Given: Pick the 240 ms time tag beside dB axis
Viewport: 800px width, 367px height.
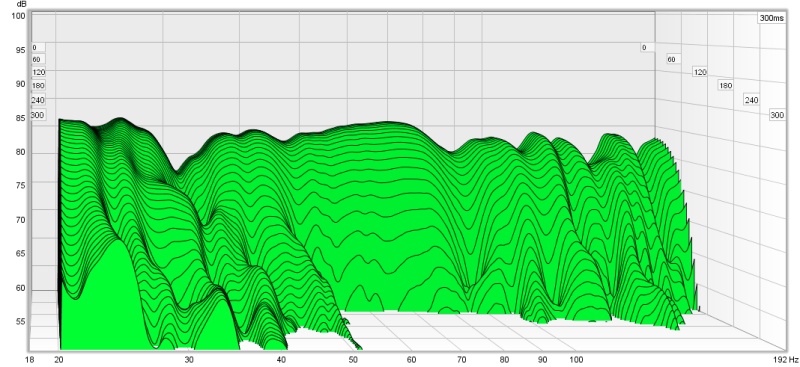Looking at the screenshot, I should pos(38,100).
